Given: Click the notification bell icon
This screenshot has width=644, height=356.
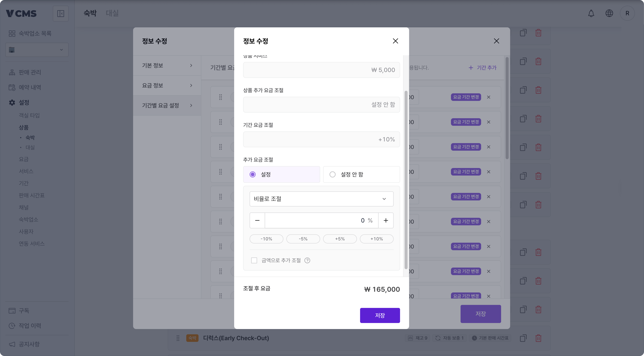Looking at the screenshot, I should coord(591,13).
